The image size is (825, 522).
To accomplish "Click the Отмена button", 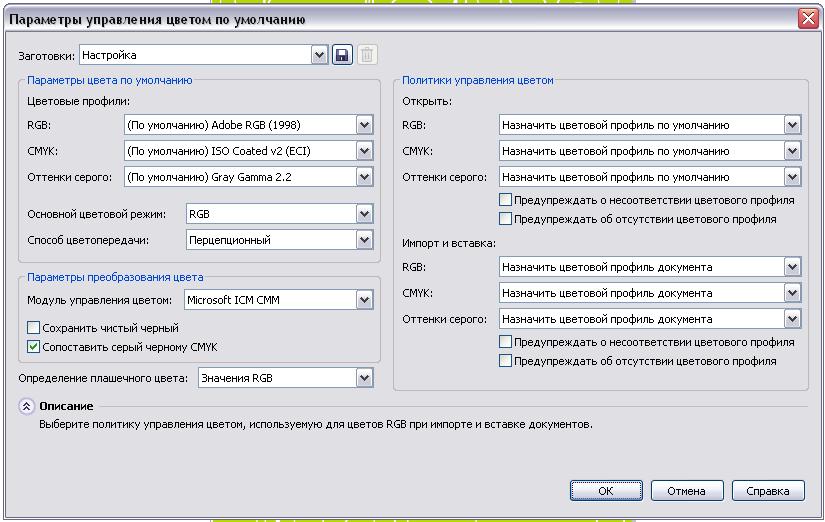I will [x=687, y=491].
